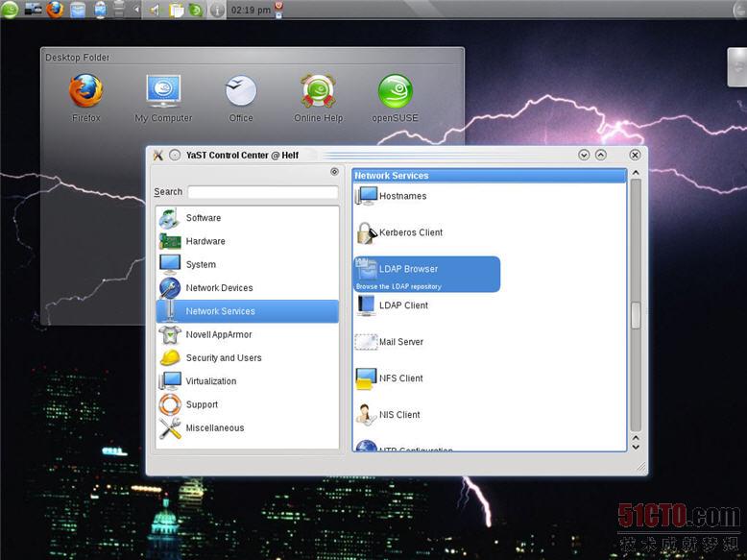Open the openSUSE application launcher menu

9,9
